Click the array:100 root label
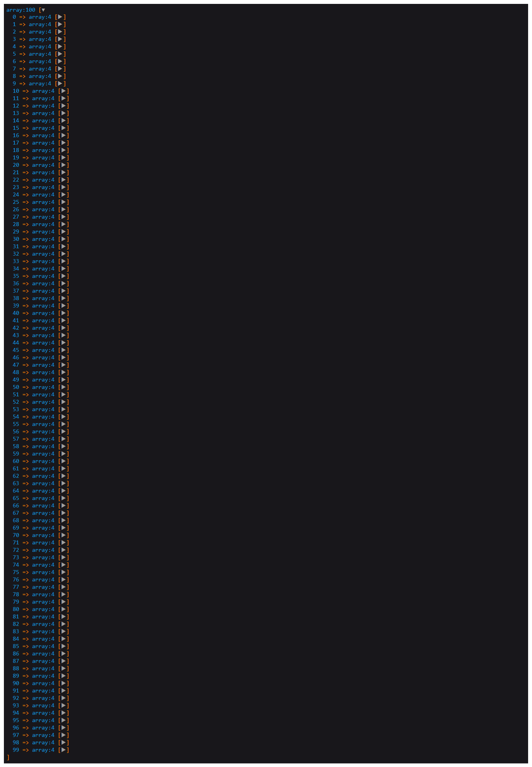Image resolution: width=532 pixels, height=767 pixels. click(21, 10)
